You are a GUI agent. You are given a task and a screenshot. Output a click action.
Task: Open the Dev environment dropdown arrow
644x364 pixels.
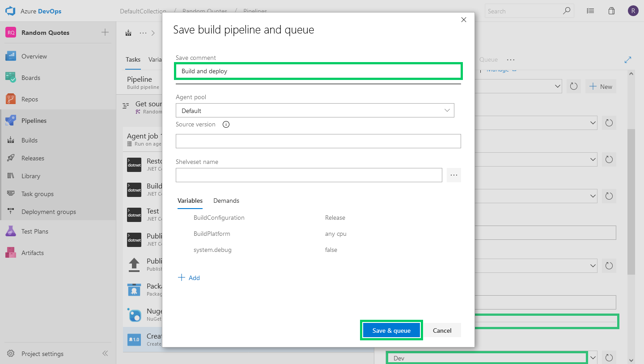click(593, 357)
